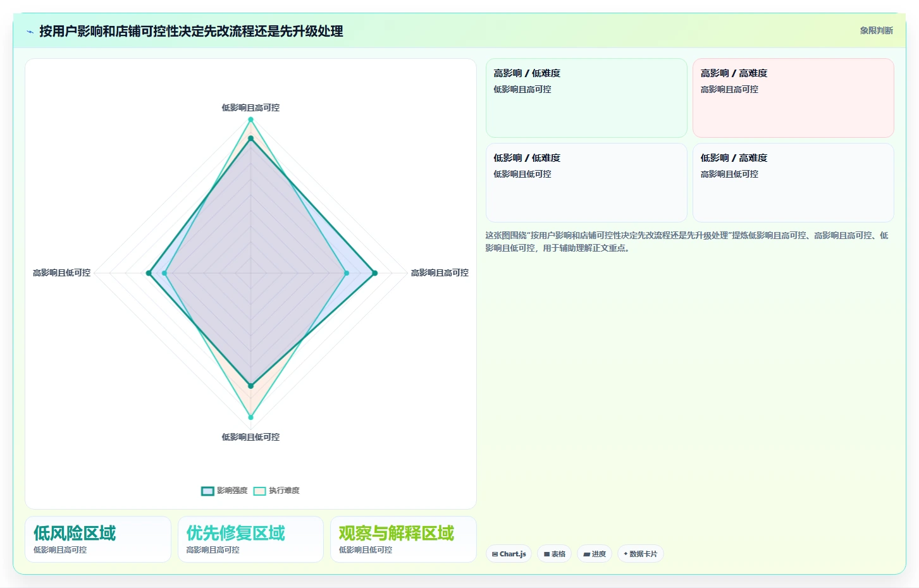919x588 pixels.
Task: Open the 高影响 / 低难度 quadrant card
Action: 586,98
